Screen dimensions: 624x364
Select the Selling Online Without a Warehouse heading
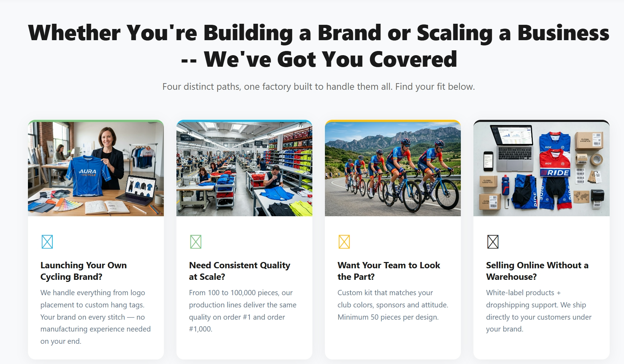tap(537, 271)
